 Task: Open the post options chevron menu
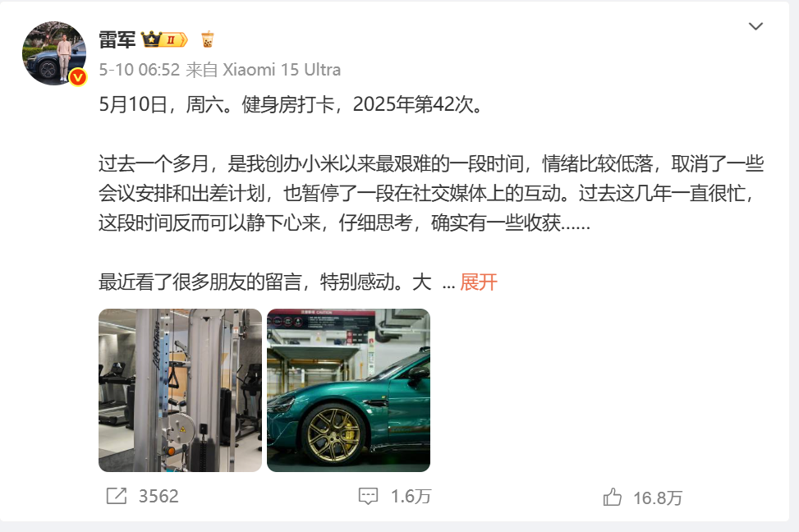(755, 26)
